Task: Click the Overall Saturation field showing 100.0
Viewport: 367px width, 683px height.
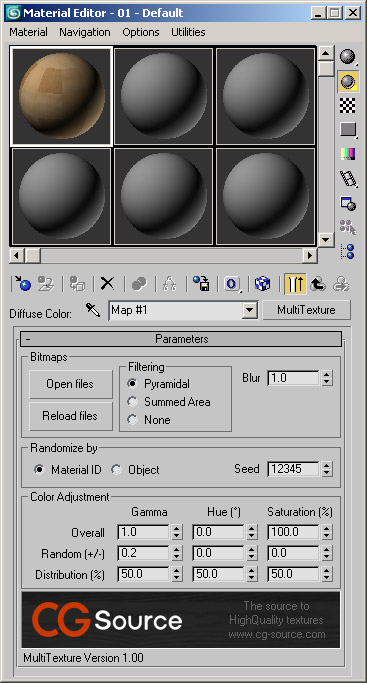Action: (x=294, y=532)
